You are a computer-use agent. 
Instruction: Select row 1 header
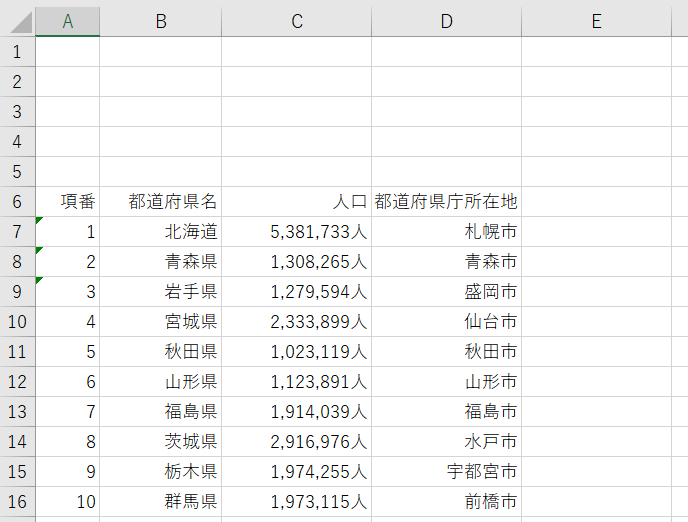click(17, 51)
